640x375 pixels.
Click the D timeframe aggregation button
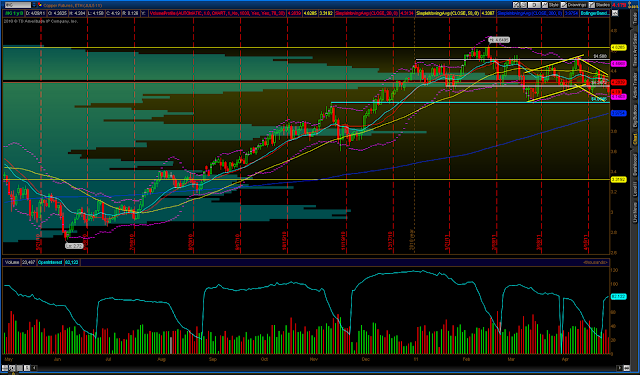(534, 5)
